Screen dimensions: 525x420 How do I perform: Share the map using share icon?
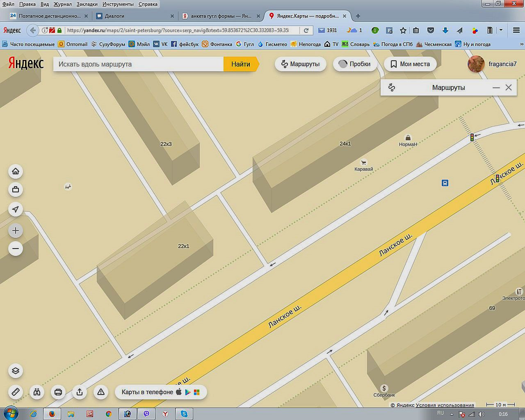(x=80, y=392)
